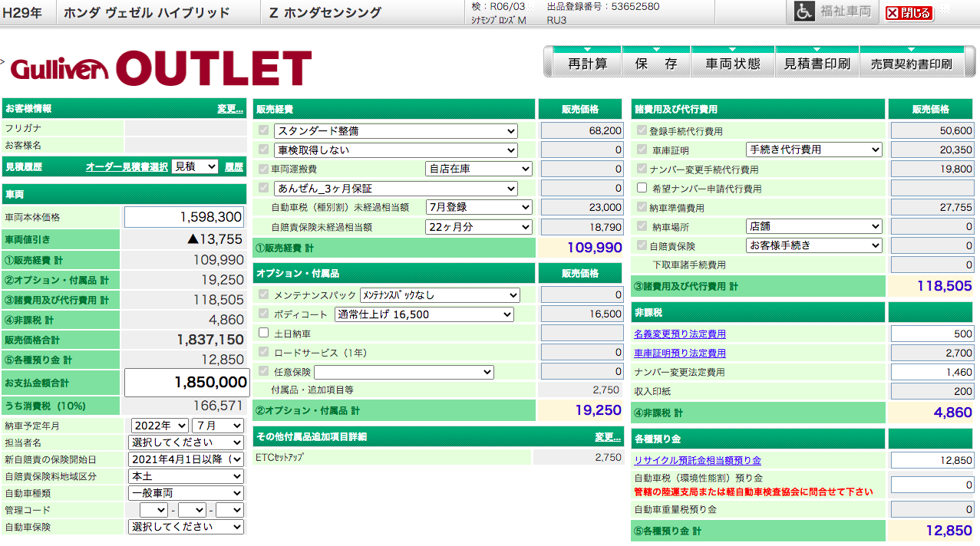Screen dimensions: 980x546
Task: Click the リサイクル預託金 field showing 12,850
Action: (x=932, y=460)
